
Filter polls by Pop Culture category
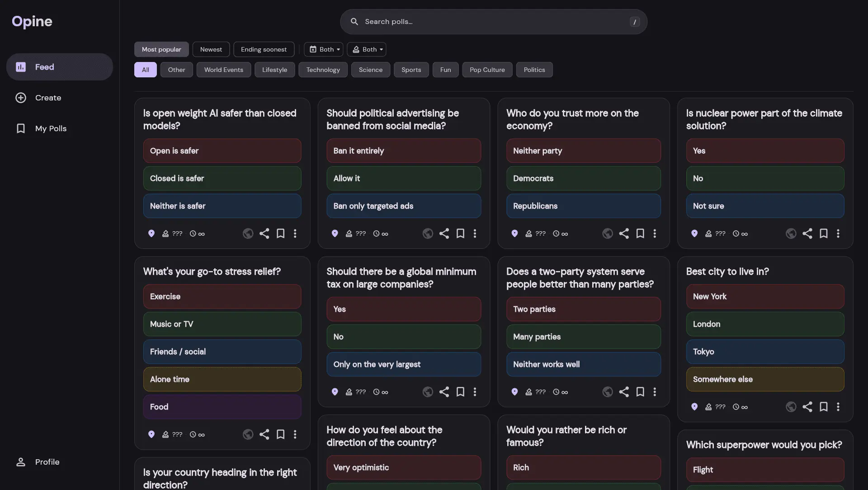pos(487,70)
